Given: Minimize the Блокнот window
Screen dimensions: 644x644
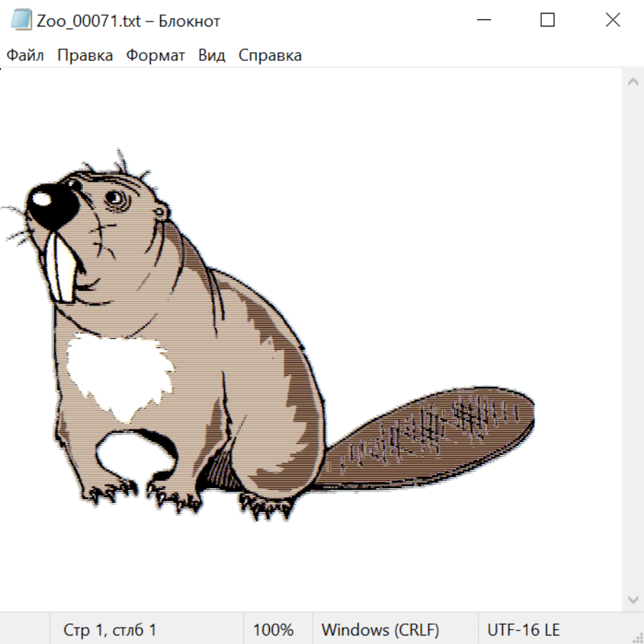Looking at the screenshot, I should 482,20.
